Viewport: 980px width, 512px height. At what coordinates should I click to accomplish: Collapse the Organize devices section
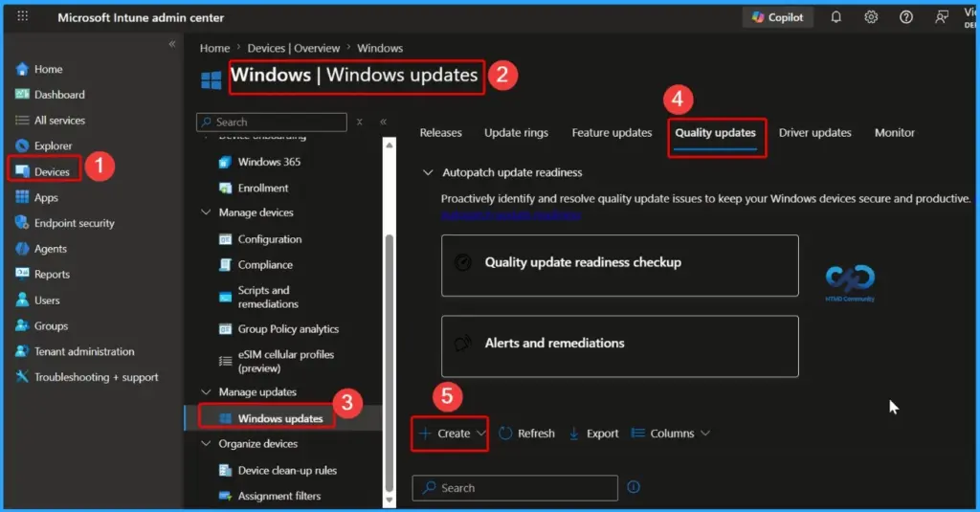(206, 444)
